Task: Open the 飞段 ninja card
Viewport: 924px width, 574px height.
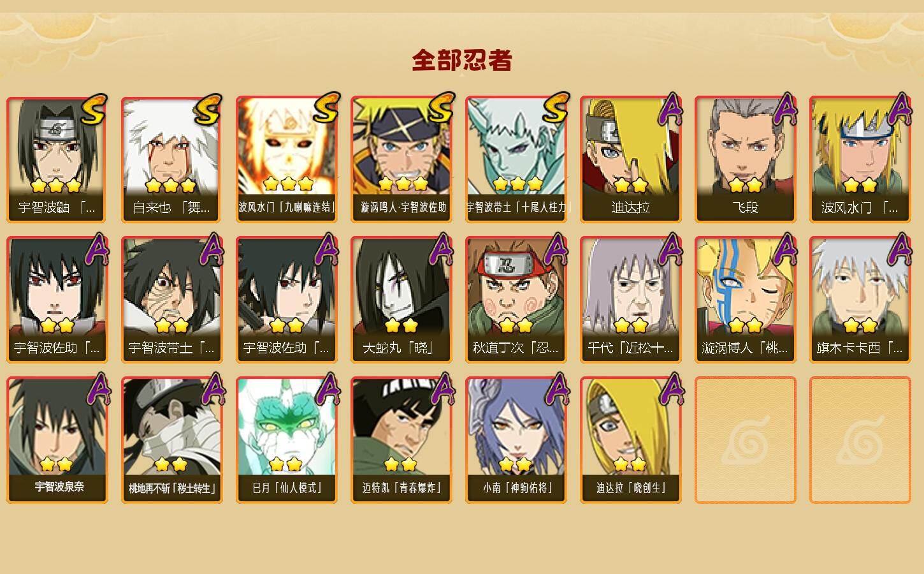Action: (x=745, y=159)
